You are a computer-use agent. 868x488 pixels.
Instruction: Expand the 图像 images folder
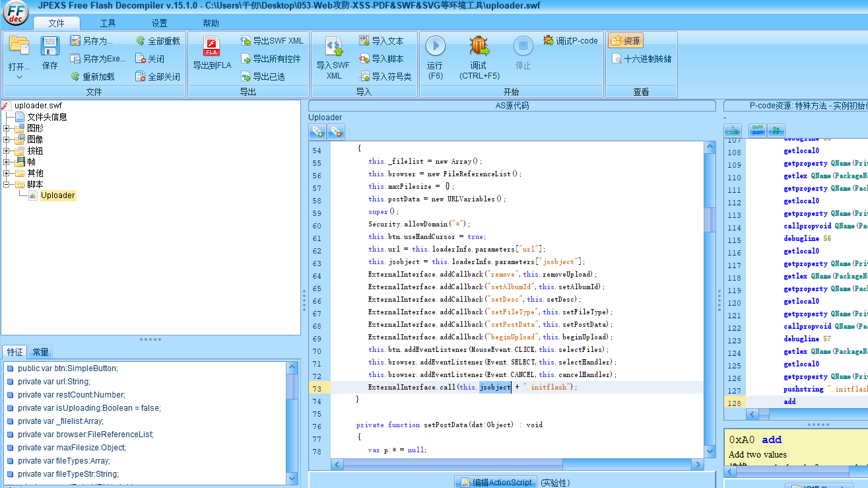(x=7, y=139)
